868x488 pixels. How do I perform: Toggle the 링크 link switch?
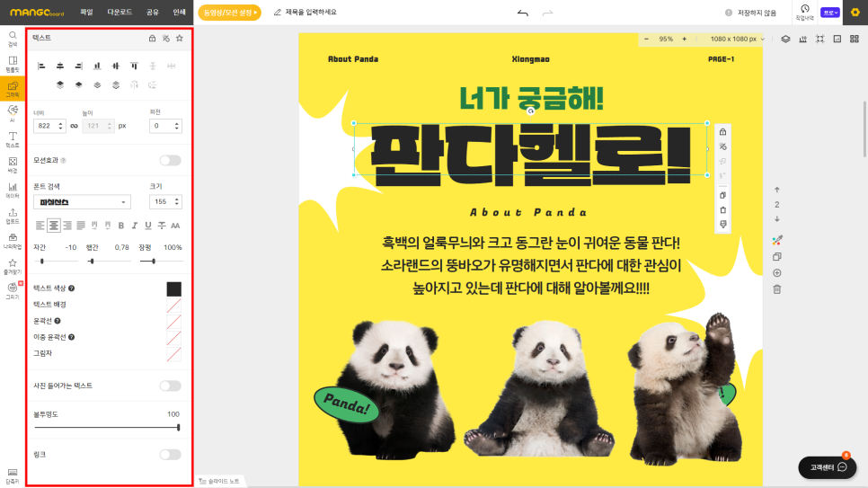click(171, 454)
